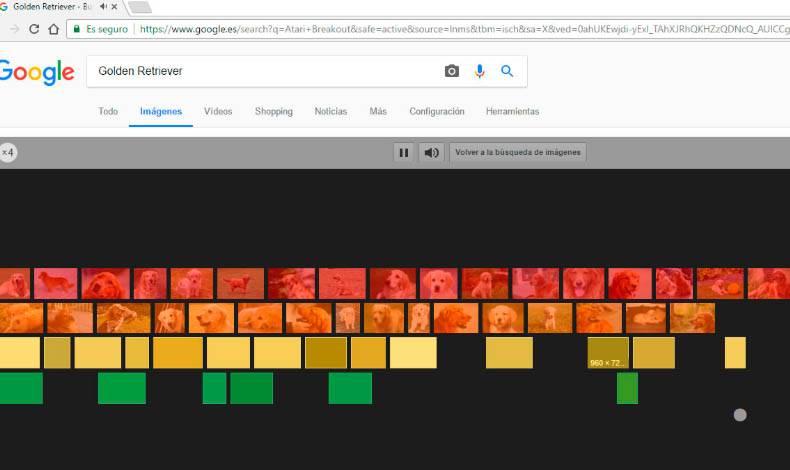Switch to the Todo tab
The height and width of the screenshot is (470, 790).
[108, 111]
